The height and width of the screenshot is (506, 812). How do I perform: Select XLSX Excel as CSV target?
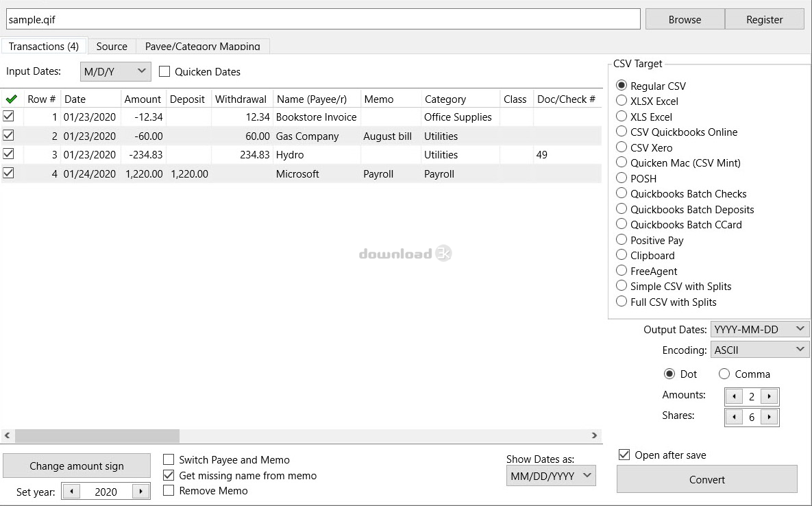622,101
